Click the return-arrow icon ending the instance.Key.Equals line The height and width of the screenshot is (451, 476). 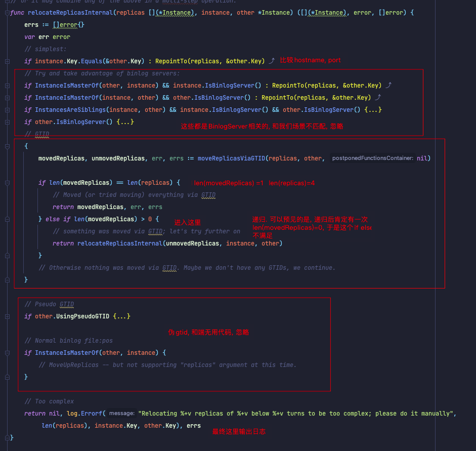point(272,61)
